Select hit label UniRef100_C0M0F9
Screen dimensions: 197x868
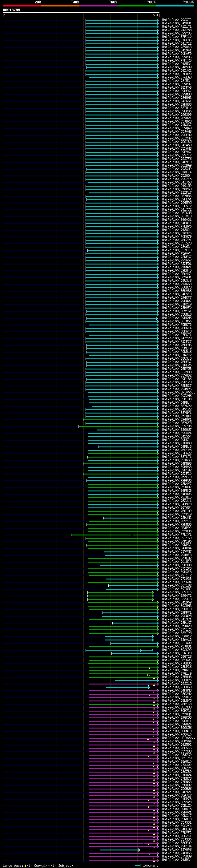point(176,54)
